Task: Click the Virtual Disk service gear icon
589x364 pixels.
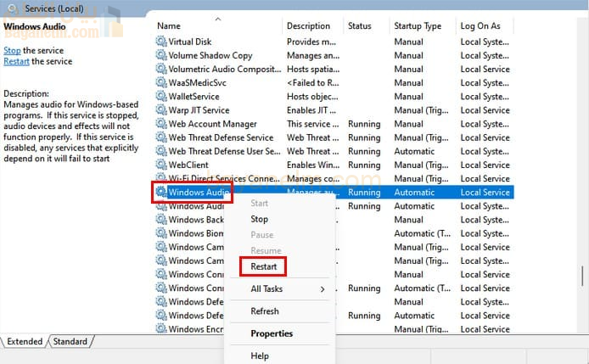Action: [x=161, y=42]
